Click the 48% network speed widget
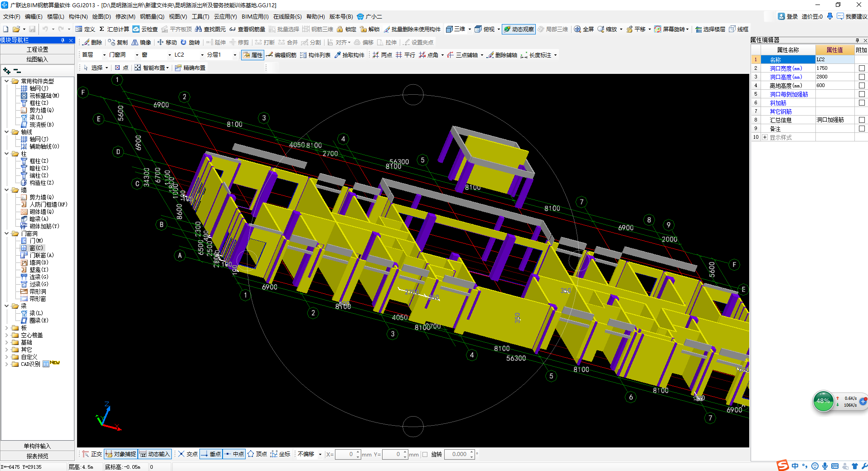The height and width of the screenshot is (471, 868). click(x=823, y=401)
